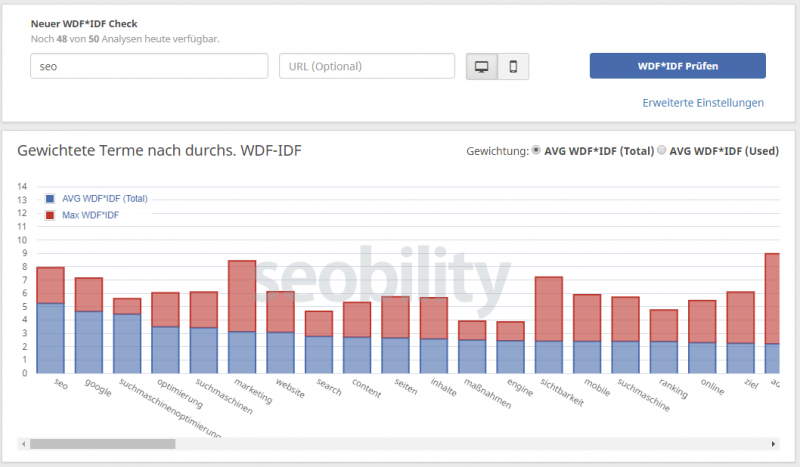Click the chart scrollbar right arrow
The image size is (800, 467).
(x=773, y=444)
